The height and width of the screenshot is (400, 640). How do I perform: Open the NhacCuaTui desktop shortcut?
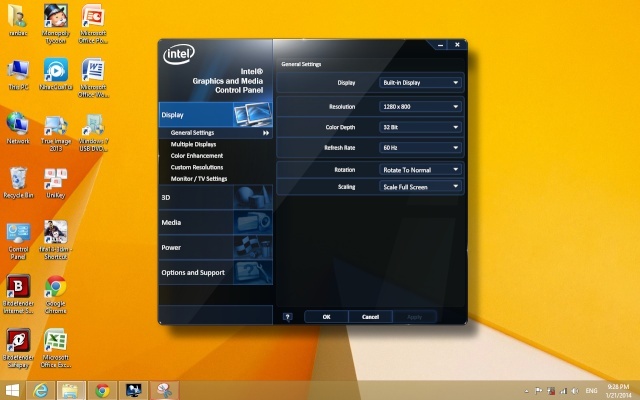tap(56, 75)
